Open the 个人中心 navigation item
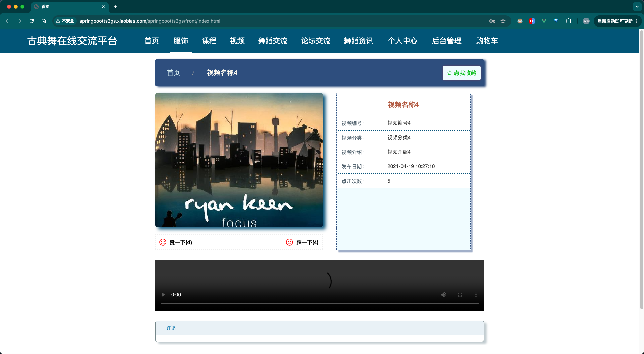Viewport: 644px width, 354px height. pos(402,41)
